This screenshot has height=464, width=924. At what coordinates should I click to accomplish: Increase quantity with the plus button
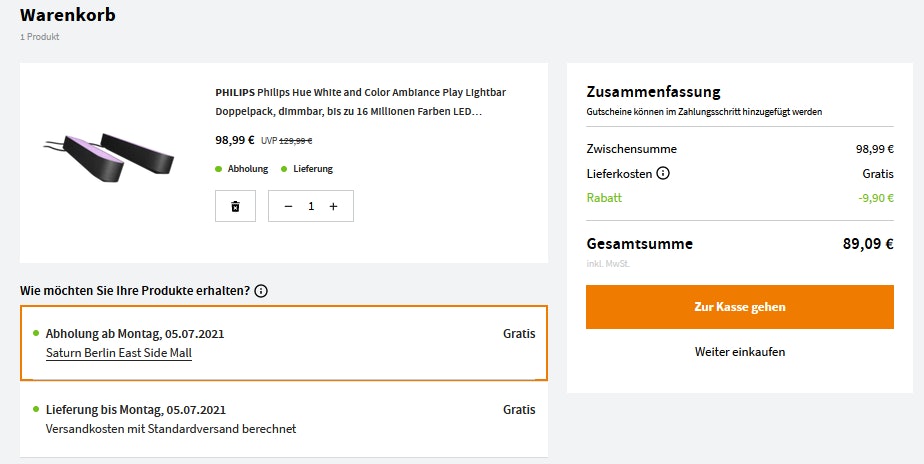[333, 206]
